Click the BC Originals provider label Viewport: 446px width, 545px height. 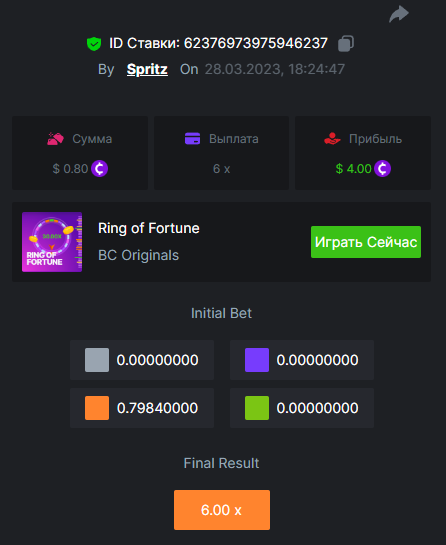pos(138,255)
